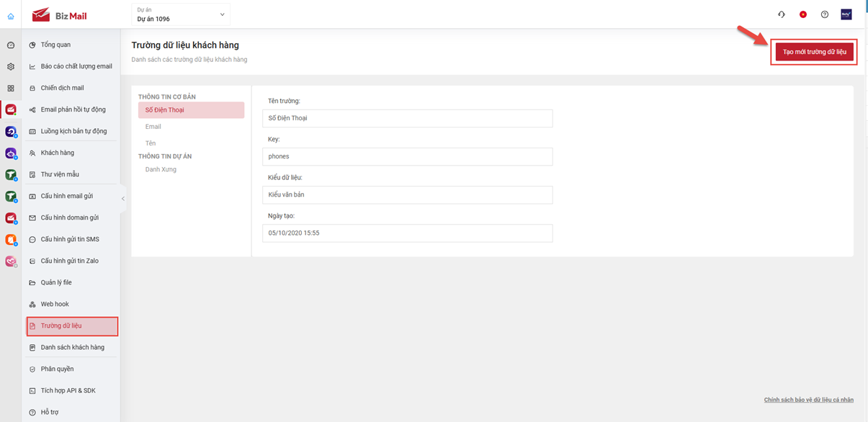Click the Tên trường input field
The width and height of the screenshot is (868, 422).
tap(407, 118)
